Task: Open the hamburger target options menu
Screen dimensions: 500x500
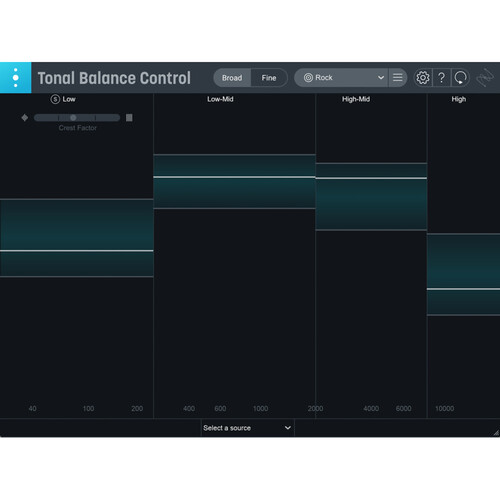Action: (x=398, y=78)
